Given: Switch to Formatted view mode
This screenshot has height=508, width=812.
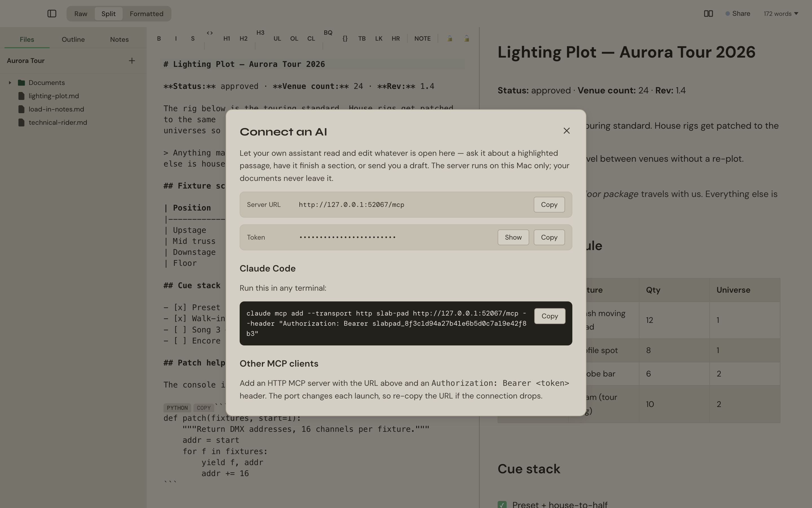Looking at the screenshot, I should pyautogui.click(x=147, y=14).
